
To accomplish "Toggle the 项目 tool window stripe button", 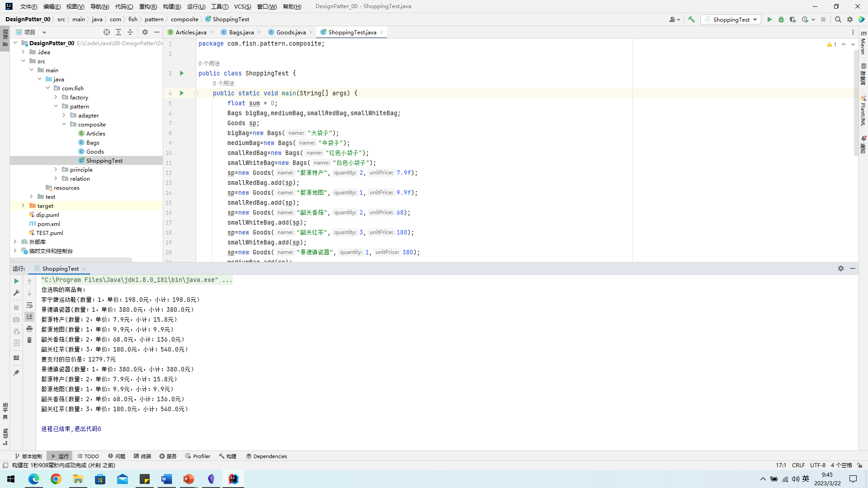I will [x=5, y=38].
